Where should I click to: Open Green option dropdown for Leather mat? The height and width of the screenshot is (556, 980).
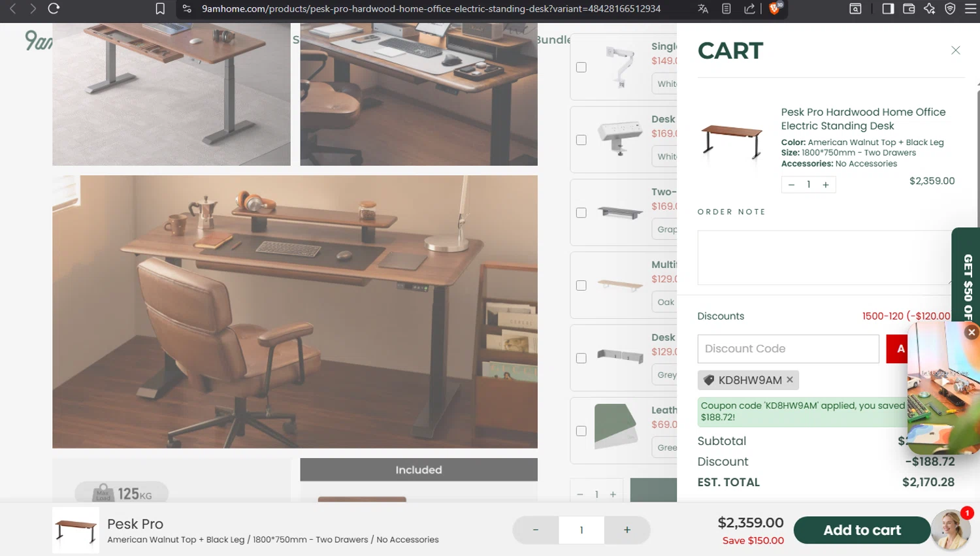pos(664,448)
